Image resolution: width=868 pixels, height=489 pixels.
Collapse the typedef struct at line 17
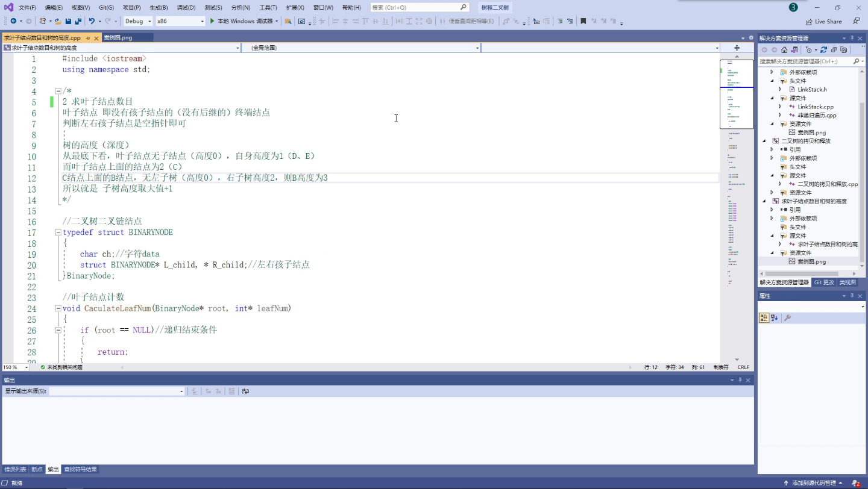[x=58, y=232]
